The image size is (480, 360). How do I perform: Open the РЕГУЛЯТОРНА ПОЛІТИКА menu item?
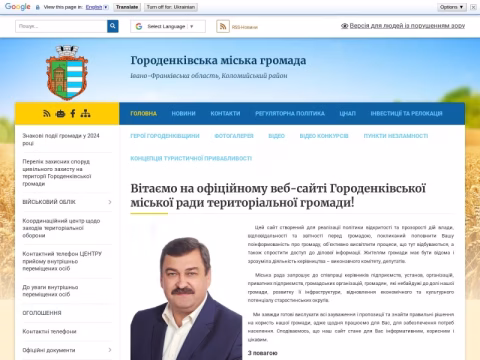coord(290,114)
